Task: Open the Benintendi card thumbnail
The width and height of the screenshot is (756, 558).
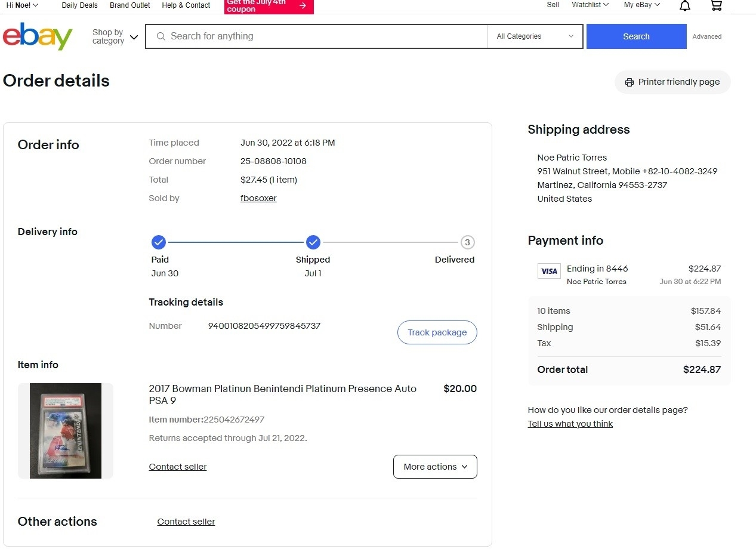Action: coord(66,431)
